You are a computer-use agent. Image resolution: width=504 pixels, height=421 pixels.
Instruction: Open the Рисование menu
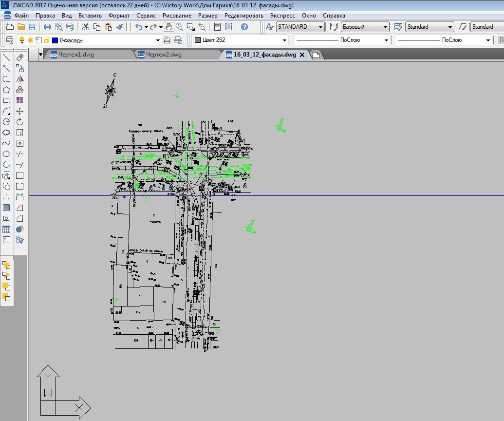coord(177,16)
